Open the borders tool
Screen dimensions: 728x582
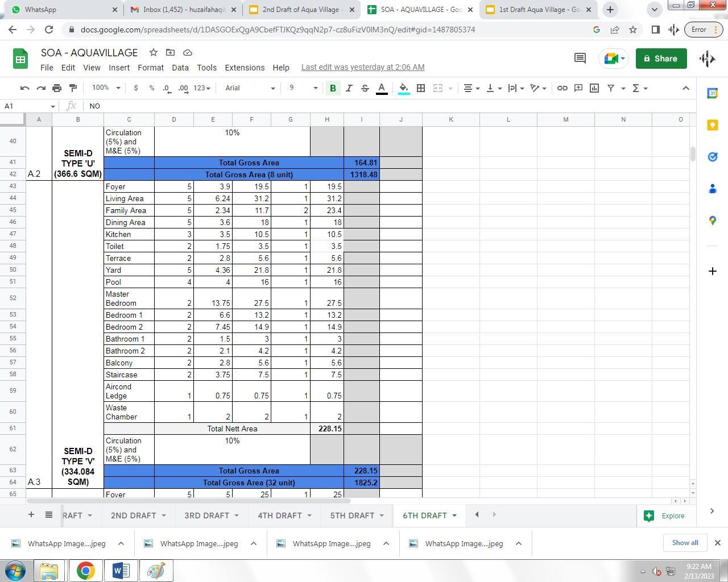421,88
